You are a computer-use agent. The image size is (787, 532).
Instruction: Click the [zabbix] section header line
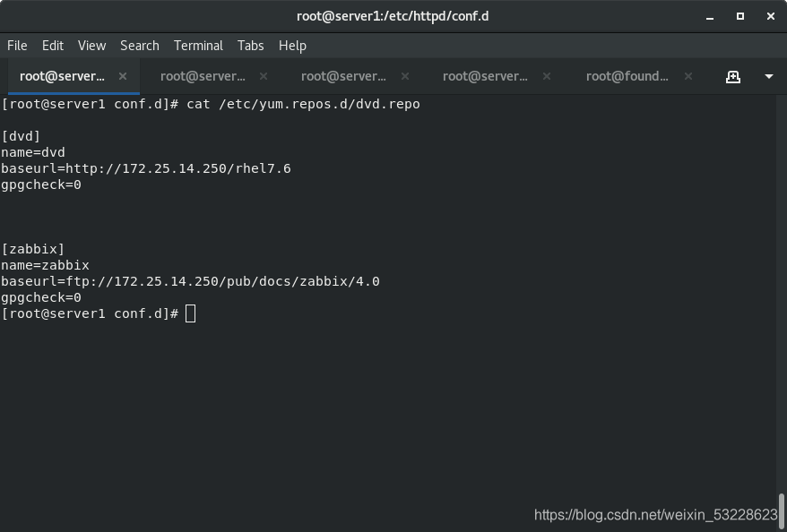(x=33, y=249)
